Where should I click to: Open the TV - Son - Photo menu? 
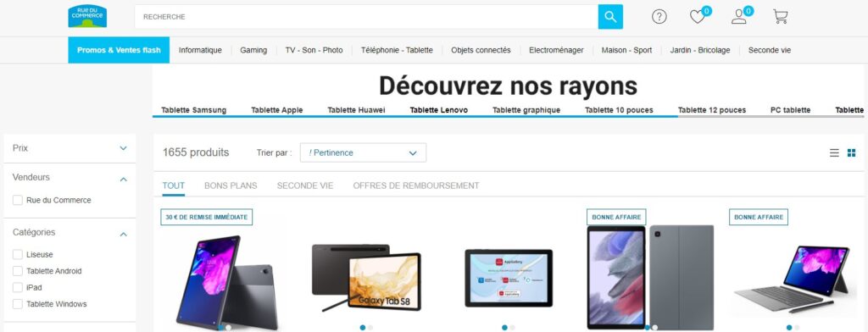point(314,50)
